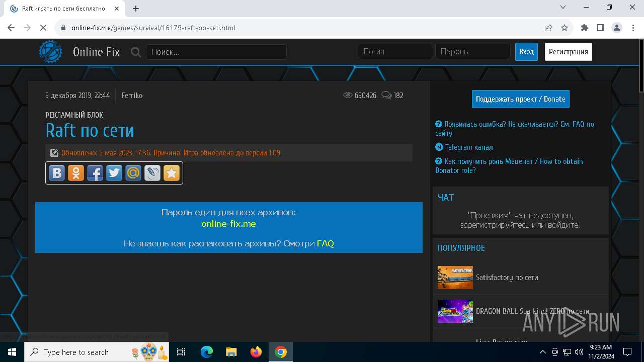Viewport: 644px width, 362px height.
Task: Click the Вход login button
Action: pyautogui.click(x=526, y=52)
